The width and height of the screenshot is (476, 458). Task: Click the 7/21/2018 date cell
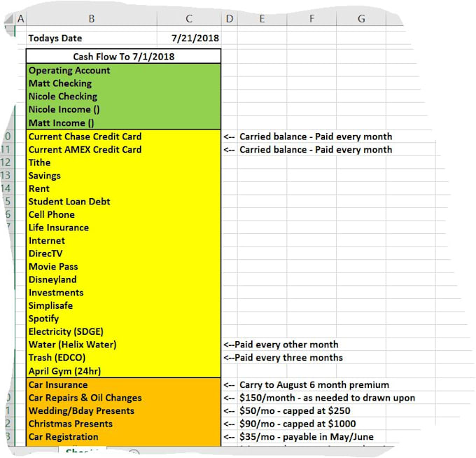tap(194, 38)
